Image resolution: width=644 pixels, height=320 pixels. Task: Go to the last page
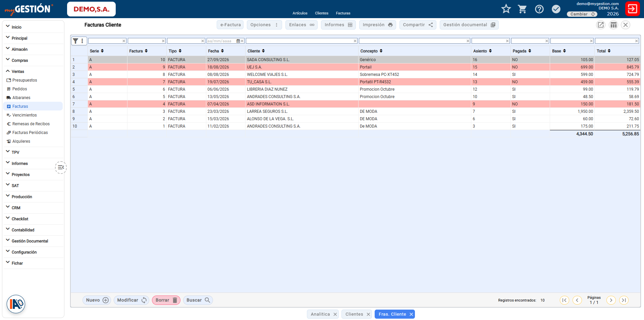pos(624,300)
